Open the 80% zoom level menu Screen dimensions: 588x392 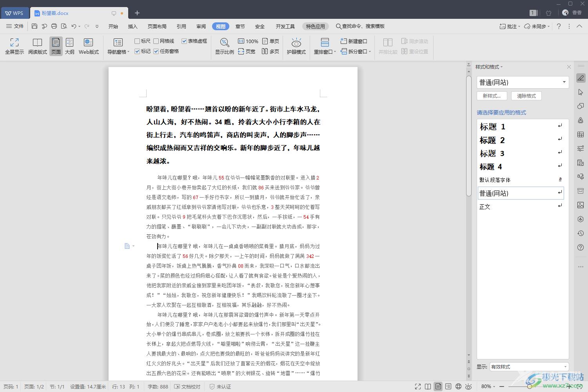[x=488, y=387]
